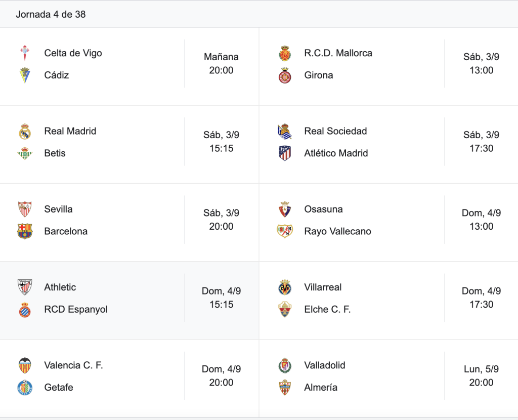Viewport: 518px width, 420px height.
Task: Select the RCD Espanyol team name
Action: 76,309
